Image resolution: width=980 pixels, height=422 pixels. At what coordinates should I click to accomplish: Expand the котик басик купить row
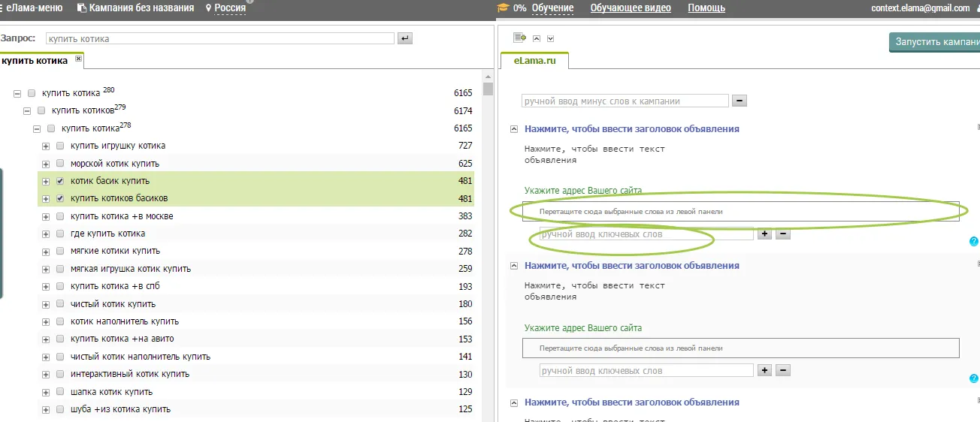pyautogui.click(x=46, y=181)
